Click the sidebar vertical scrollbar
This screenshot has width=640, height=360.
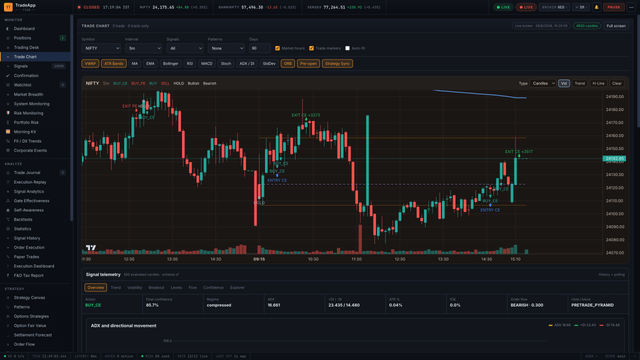pyautogui.click(x=72, y=118)
